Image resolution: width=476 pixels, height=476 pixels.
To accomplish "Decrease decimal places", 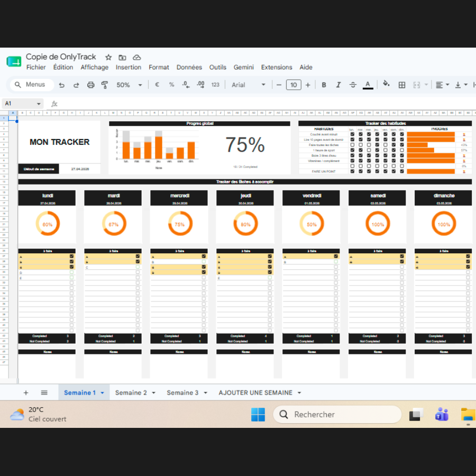I will pos(186,85).
